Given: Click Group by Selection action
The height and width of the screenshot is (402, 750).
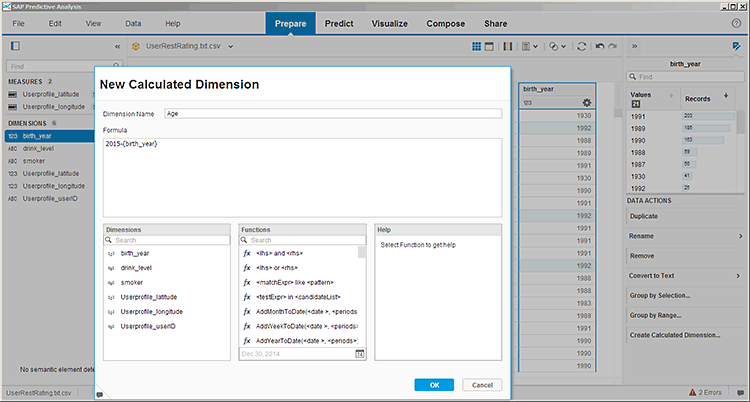Looking at the screenshot, I should tap(660, 296).
